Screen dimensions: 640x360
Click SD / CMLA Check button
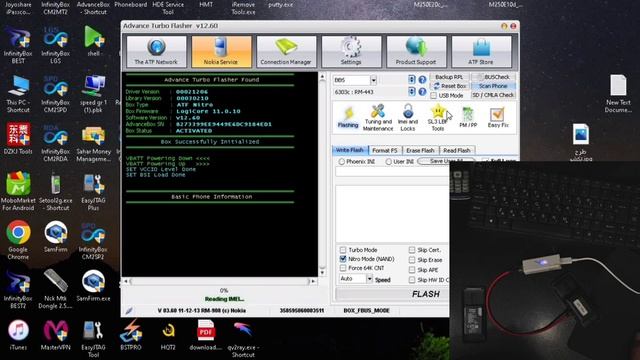click(493, 95)
